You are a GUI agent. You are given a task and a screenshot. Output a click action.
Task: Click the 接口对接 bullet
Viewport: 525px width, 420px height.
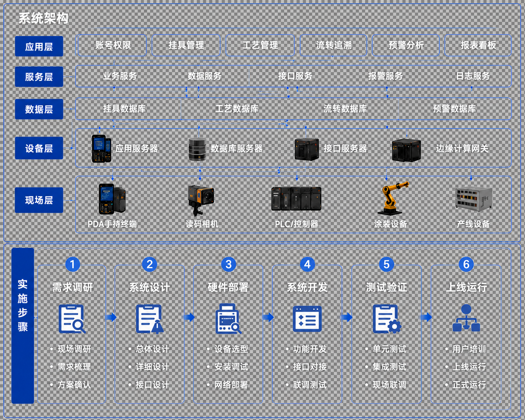310,367
